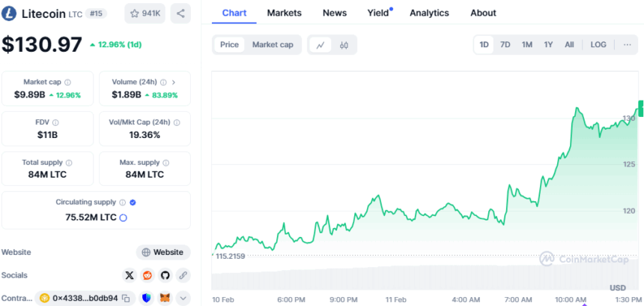Viewport: 644px width, 306px height.
Task: Switch to line chart icon
Action: coord(321,45)
